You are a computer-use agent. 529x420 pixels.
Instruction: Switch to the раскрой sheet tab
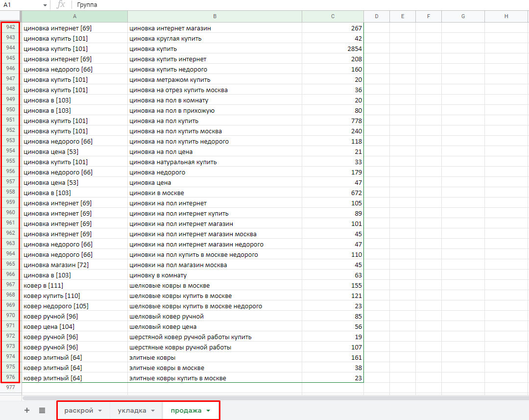78,411
